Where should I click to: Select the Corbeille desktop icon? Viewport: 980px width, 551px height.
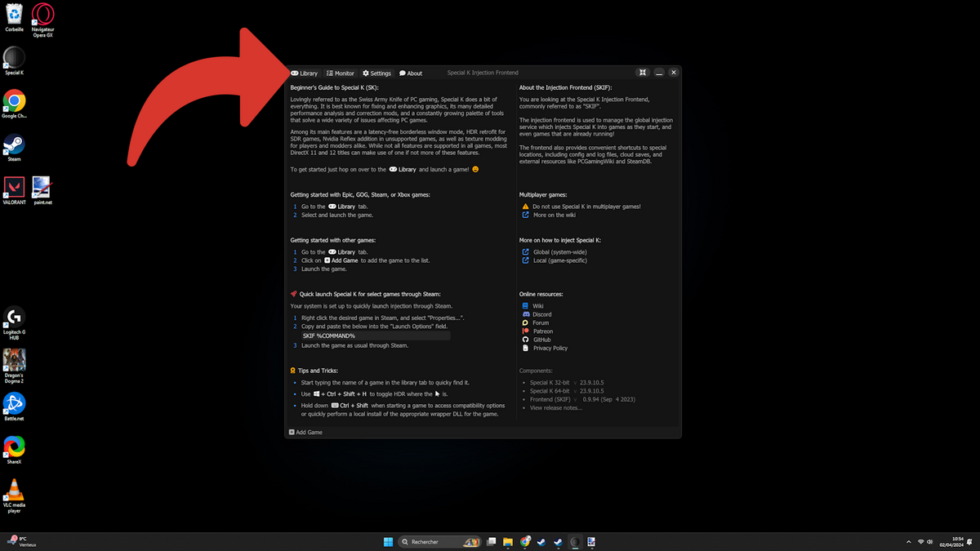(14, 18)
